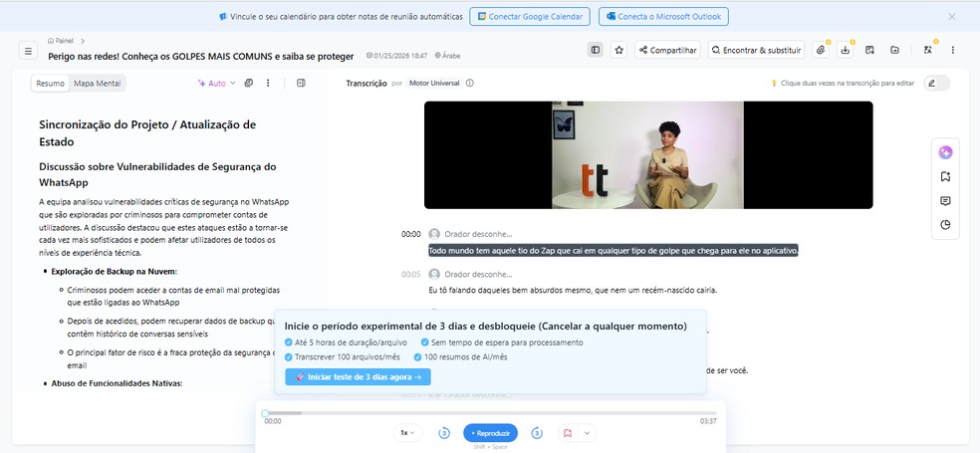Click the 00:05 transcript timestamp

click(410, 275)
